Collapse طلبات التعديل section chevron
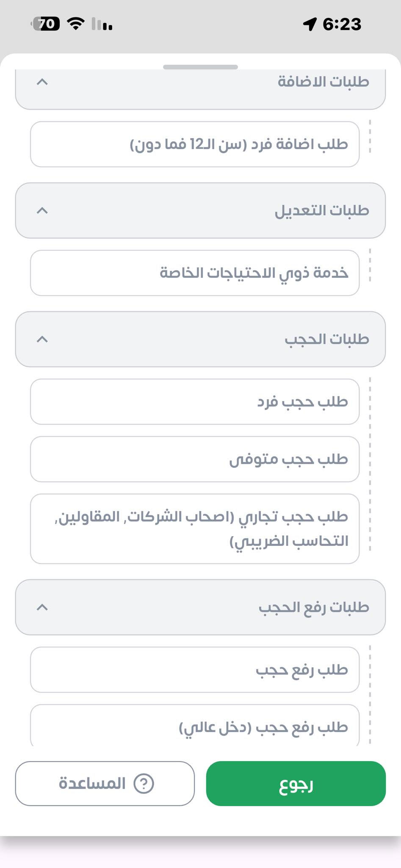This screenshot has height=868, width=401. tap(42, 210)
